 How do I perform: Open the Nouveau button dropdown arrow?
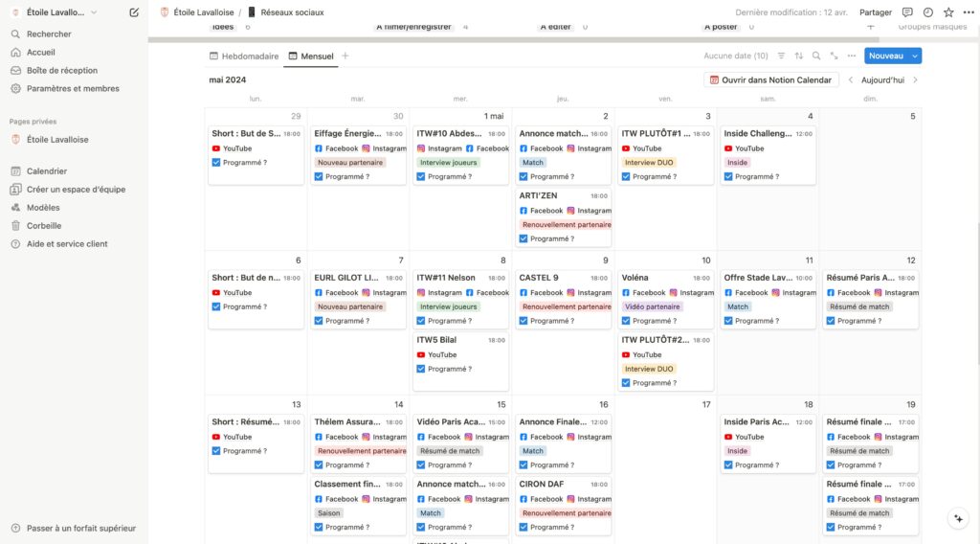pyautogui.click(x=916, y=57)
